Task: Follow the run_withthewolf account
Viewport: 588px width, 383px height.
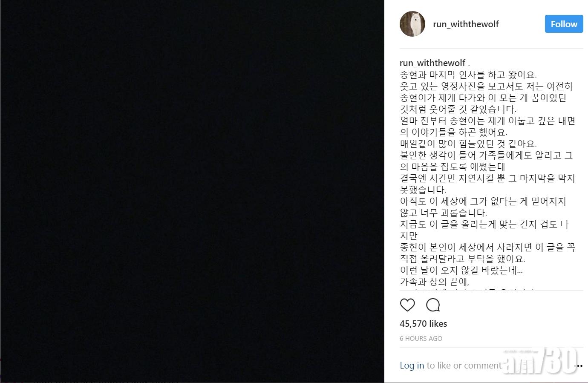Action: point(564,24)
